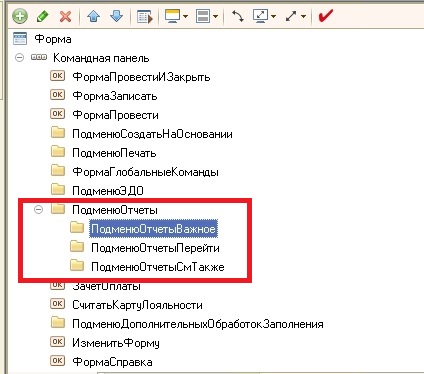Select the ФормаПровестиИЗакрыть button item
The width and height of the screenshot is (424, 374).
[141, 77]
